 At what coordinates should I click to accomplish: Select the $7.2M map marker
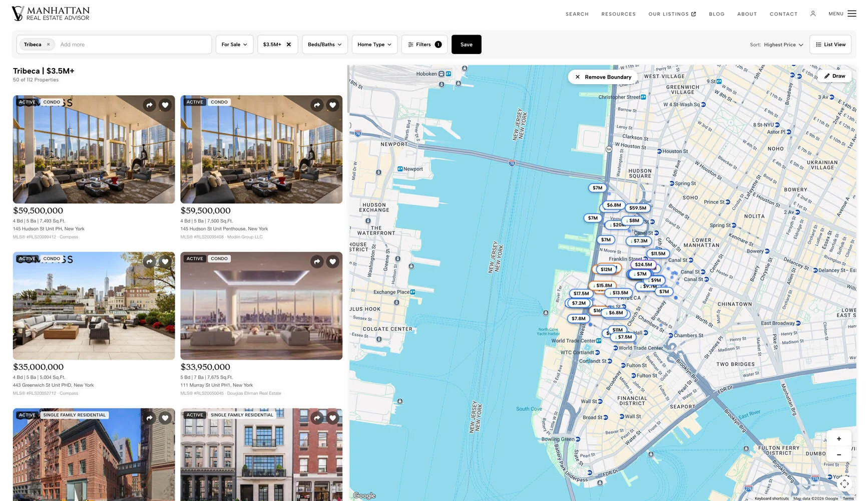click(579, 303)
